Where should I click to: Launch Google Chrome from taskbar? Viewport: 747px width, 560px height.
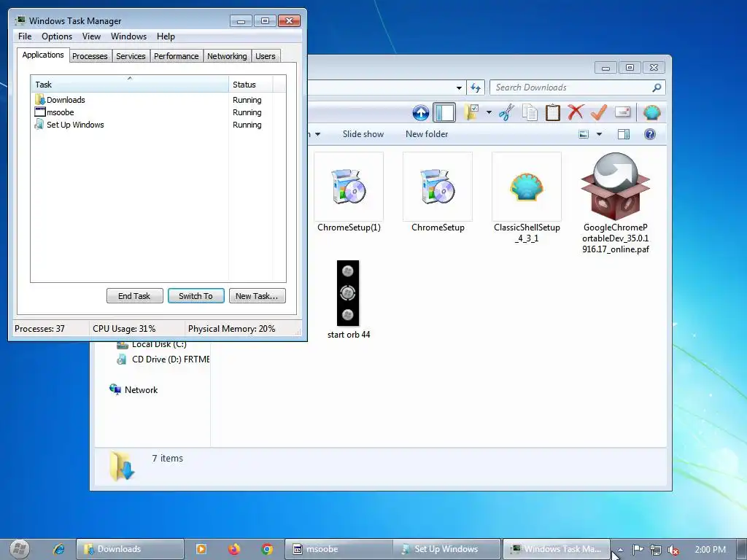267,549
